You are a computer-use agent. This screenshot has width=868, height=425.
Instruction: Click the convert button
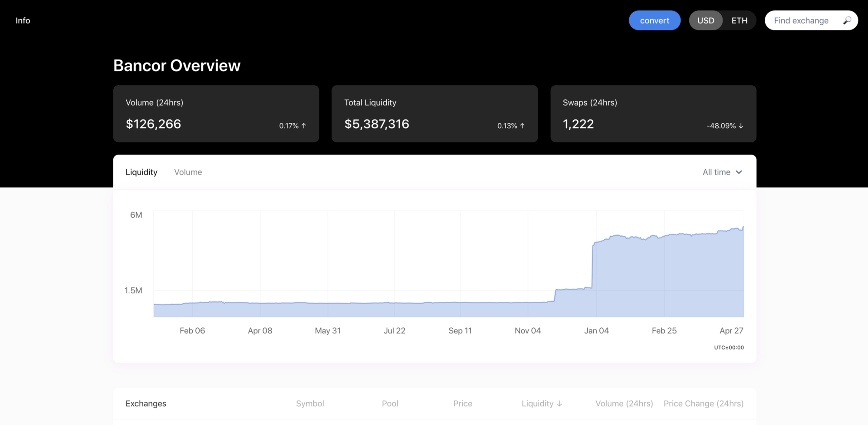click(654, 20)
